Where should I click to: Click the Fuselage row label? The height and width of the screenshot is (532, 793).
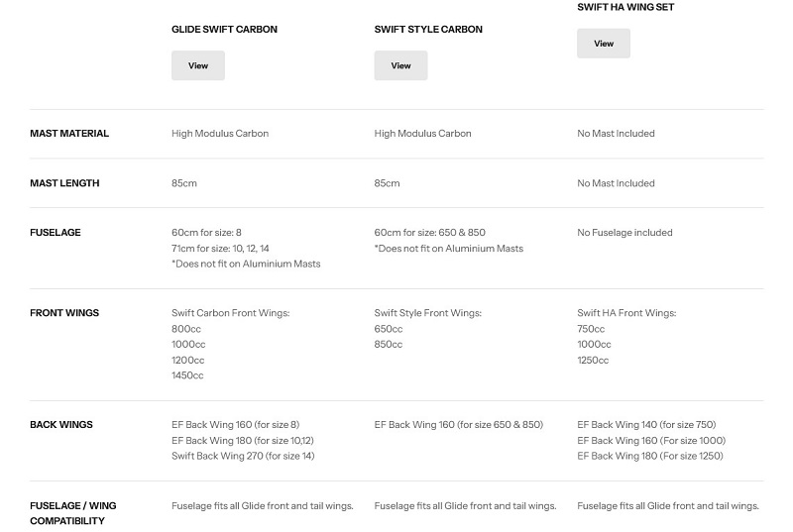pos(56,233)
